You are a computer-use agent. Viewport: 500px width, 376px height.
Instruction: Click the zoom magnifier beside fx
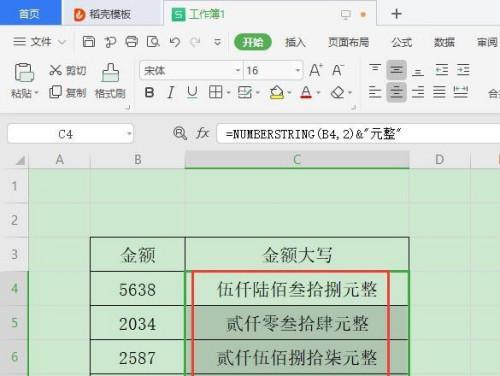click(x=180, y=134)
